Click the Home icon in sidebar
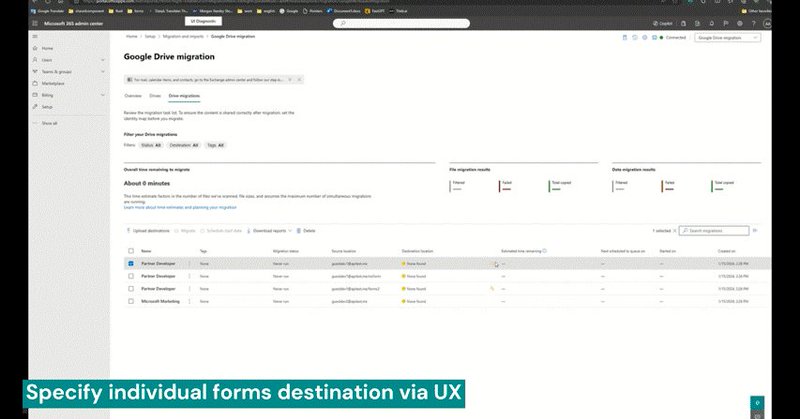 35,48
